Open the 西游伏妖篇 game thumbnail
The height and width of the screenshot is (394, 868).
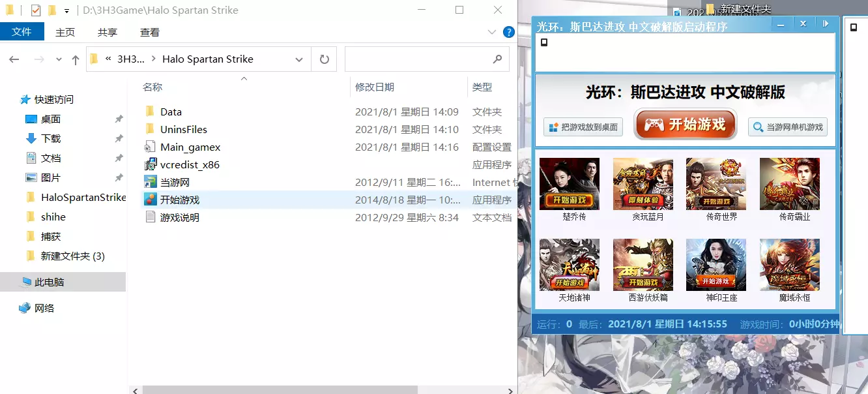(643, 265)
